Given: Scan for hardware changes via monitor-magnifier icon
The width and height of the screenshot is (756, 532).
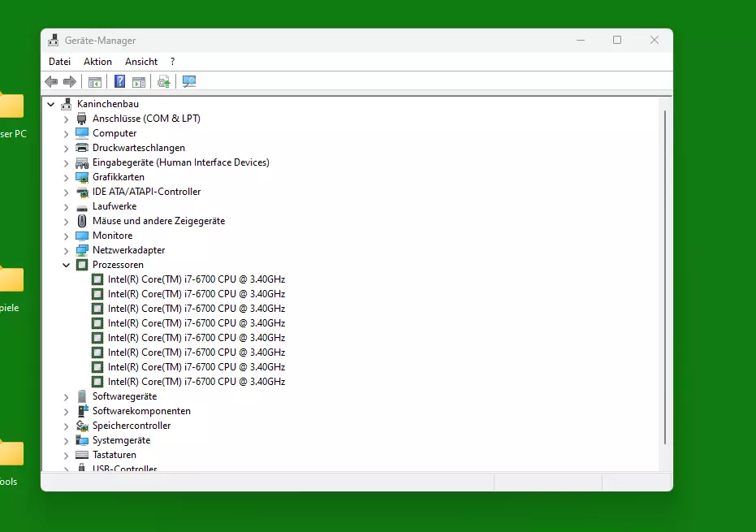Looking at the screenshot, I should (189, 81).
